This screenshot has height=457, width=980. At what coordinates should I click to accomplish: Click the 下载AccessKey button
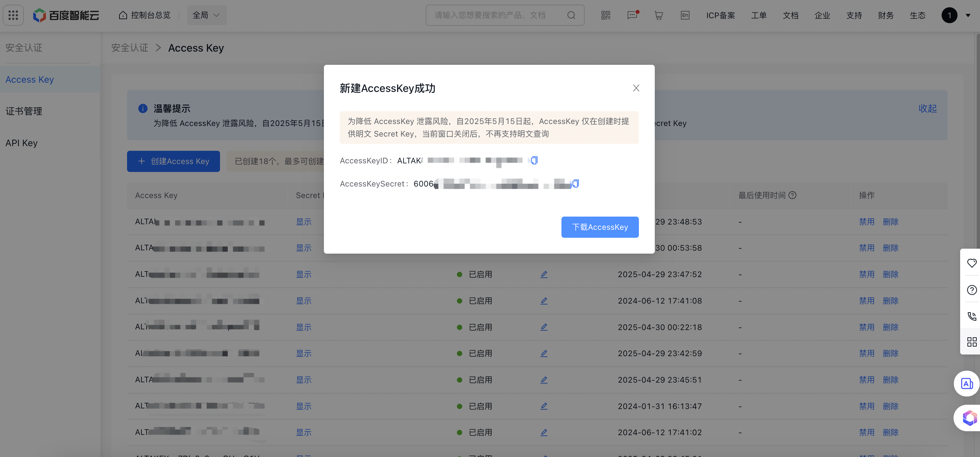click(600, 227)
